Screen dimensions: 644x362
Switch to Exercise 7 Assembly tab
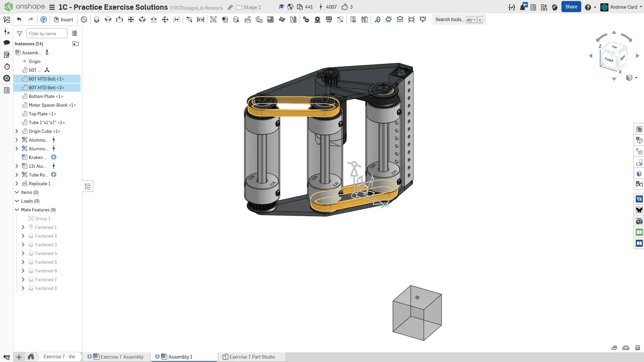click(122, 357)
